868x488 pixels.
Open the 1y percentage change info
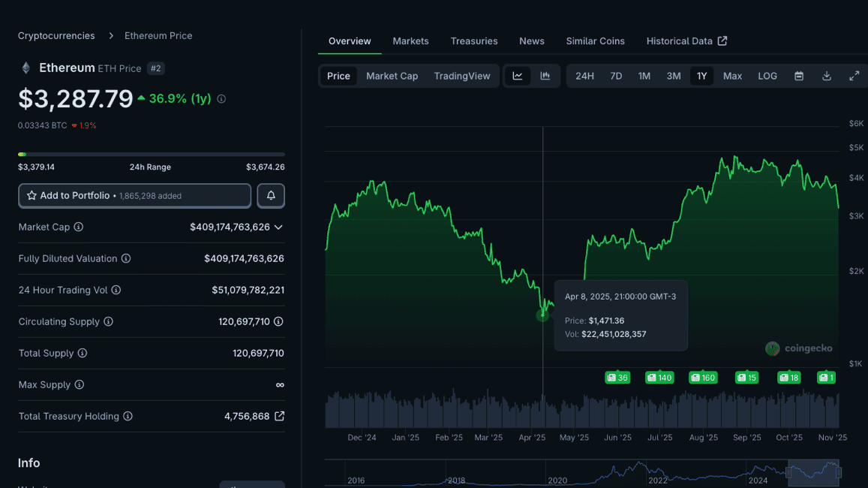coord(221,99)
